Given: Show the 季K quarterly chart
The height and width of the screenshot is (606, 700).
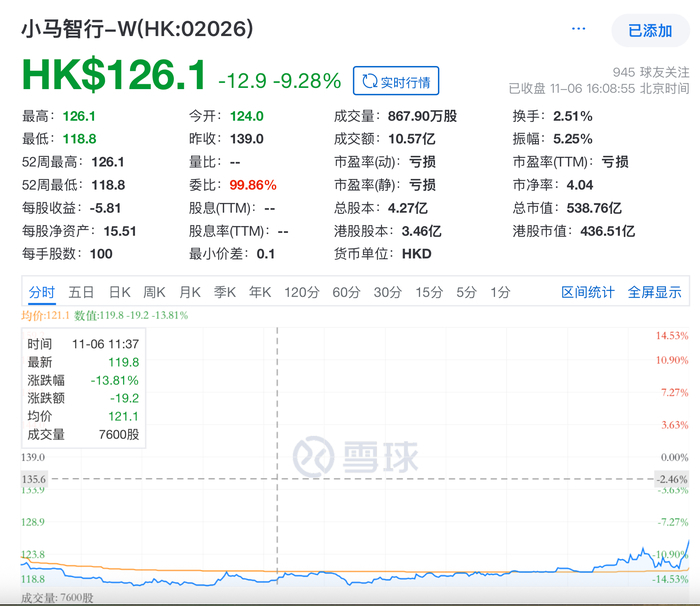Looking at the screenshot, I should (223, 292).
